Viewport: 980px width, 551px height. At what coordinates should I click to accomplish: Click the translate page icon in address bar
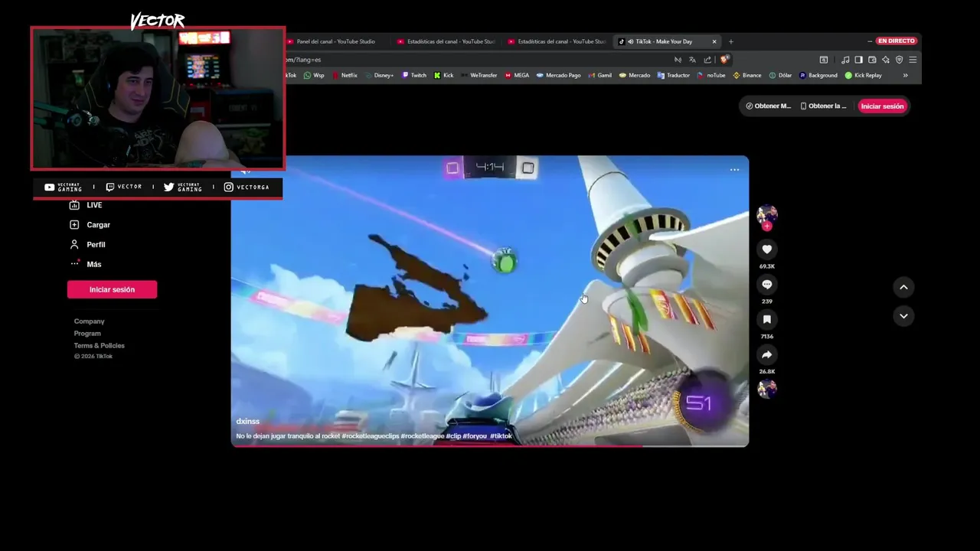point(692,60)
